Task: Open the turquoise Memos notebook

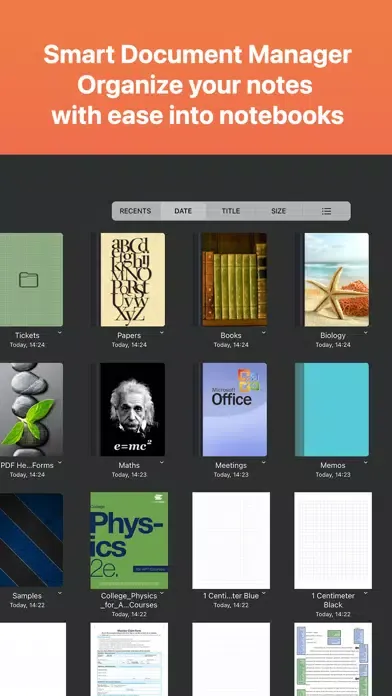Action: [x=332, y=409]
